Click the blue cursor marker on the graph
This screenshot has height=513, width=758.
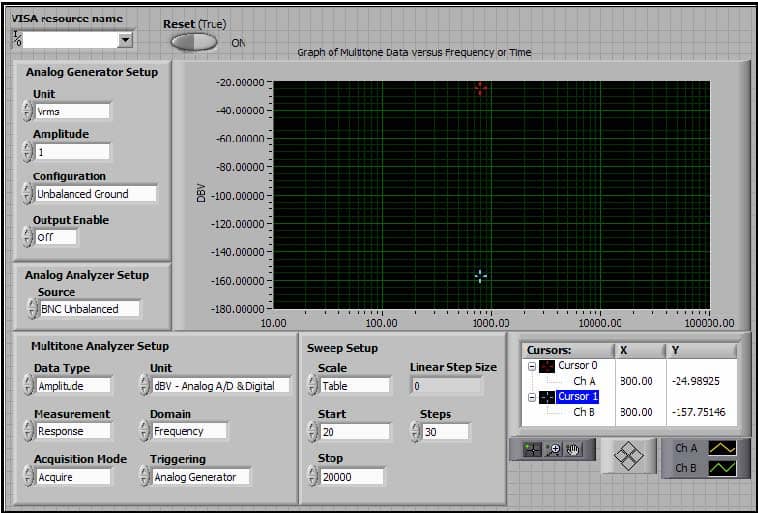(x=481, y=276)
